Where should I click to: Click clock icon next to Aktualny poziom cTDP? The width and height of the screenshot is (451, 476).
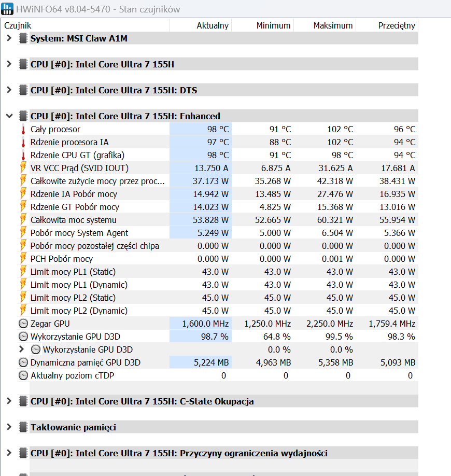[x=23, y=375]
